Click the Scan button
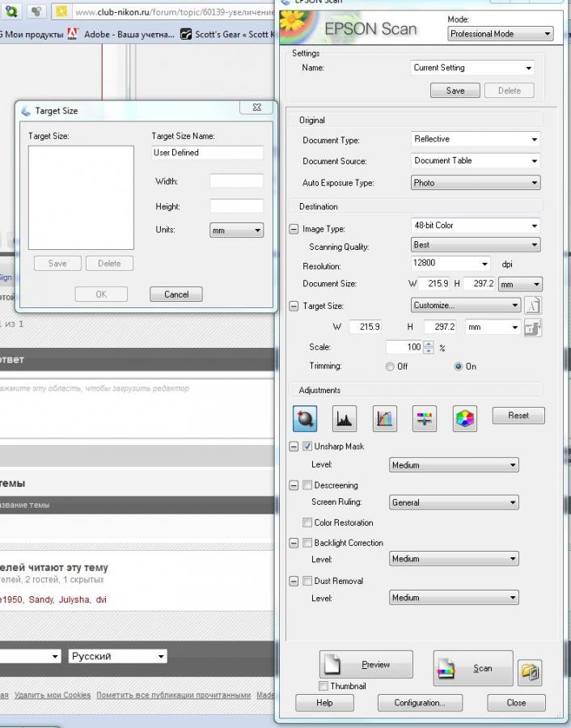This screenshot has height=728, width=571. click(x=473, y=668)
